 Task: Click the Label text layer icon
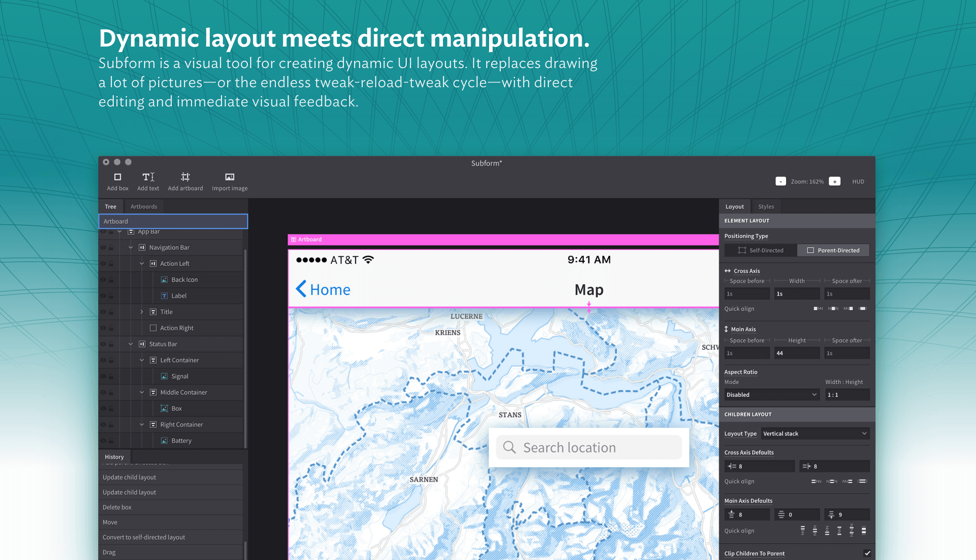(164, 296)
